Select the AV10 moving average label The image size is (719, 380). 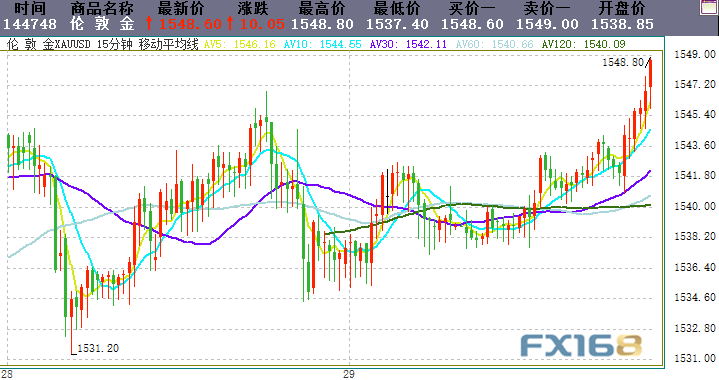pyautogui.click(x=322, y=44)
